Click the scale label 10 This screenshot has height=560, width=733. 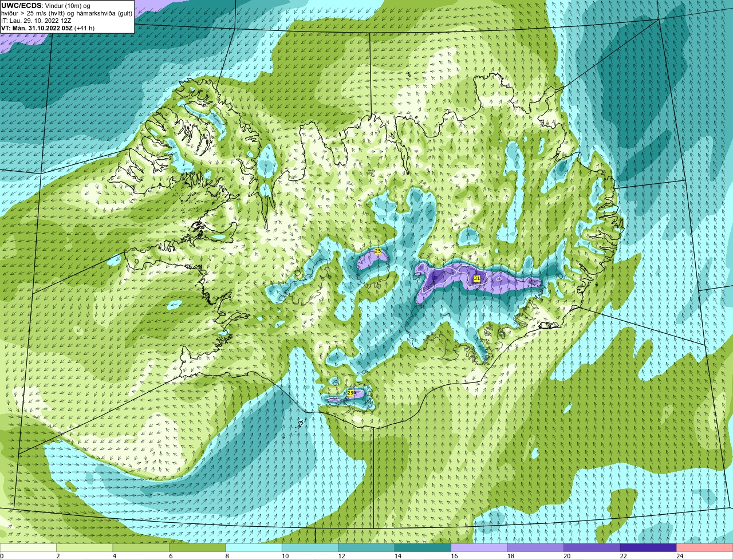click(x=285, y=556)
